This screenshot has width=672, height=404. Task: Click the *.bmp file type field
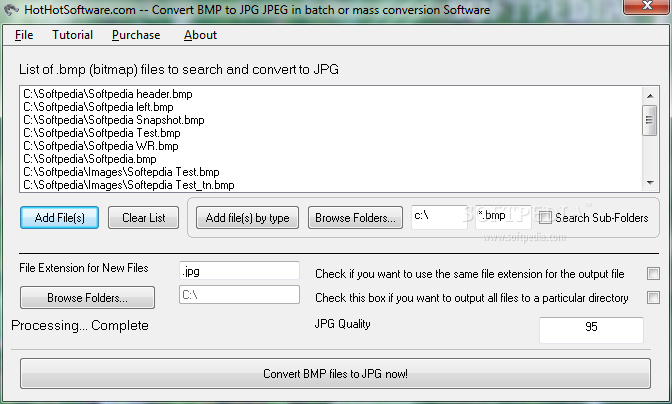pyautogui.click(x=503, y=217)
